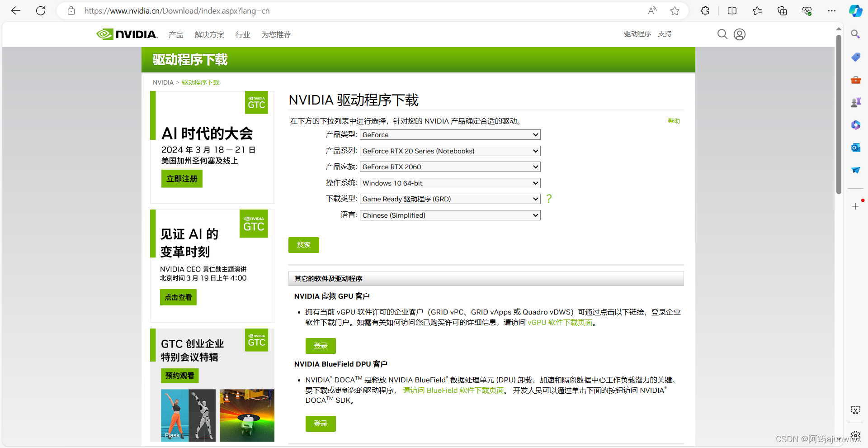868x448 pixels.
Task: Go back to previous page
Action: [16, 11]
